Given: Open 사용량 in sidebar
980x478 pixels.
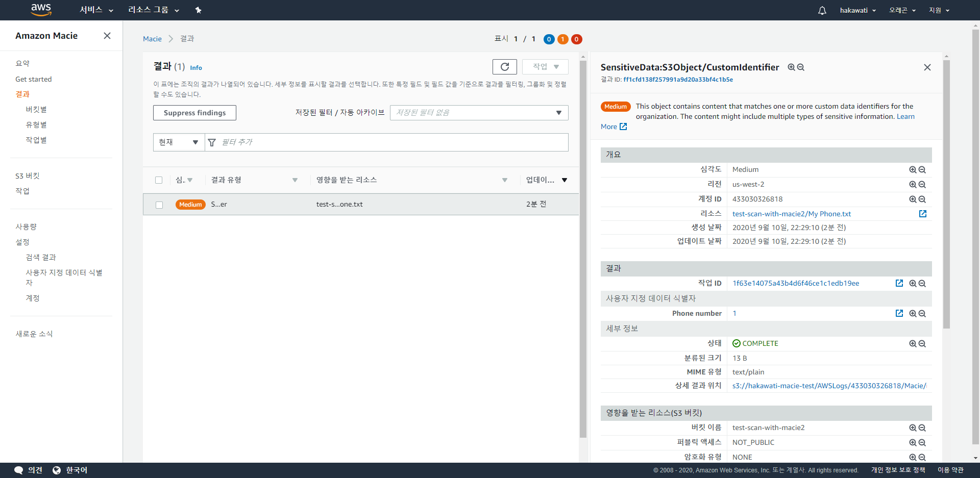Looking at the screenshot, I should pos(26,227).
